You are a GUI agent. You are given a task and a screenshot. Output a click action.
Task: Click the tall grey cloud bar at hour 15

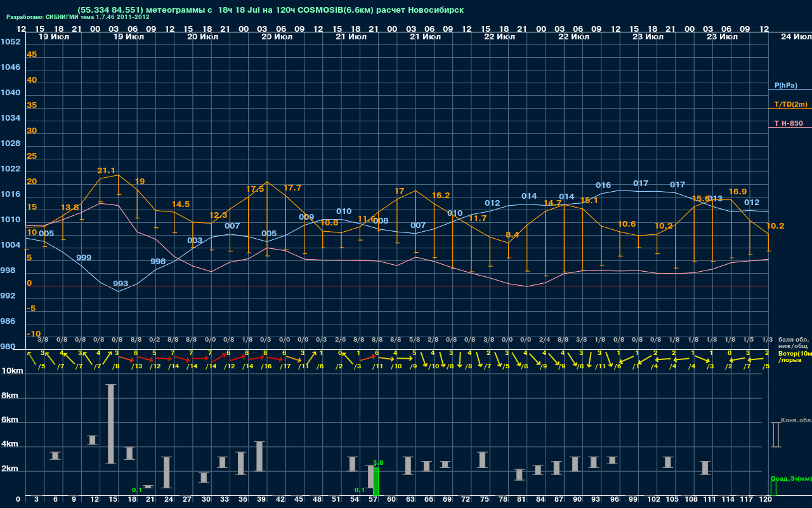(x=111, y=424)
